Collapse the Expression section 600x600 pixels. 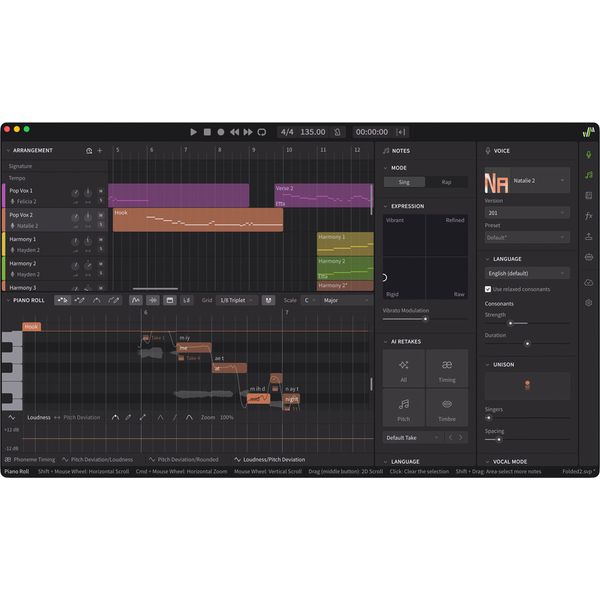pos(385,206)
